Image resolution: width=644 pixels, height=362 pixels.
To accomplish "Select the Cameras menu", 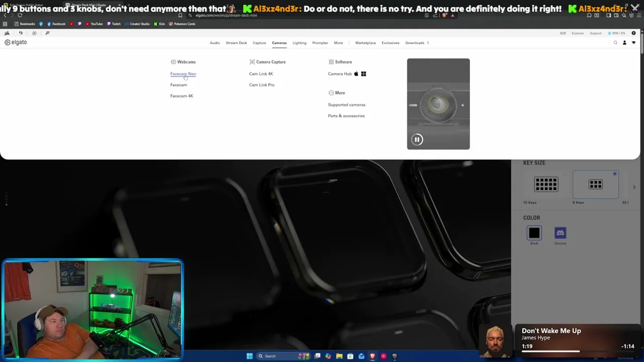I will click(x=279, y=43).
